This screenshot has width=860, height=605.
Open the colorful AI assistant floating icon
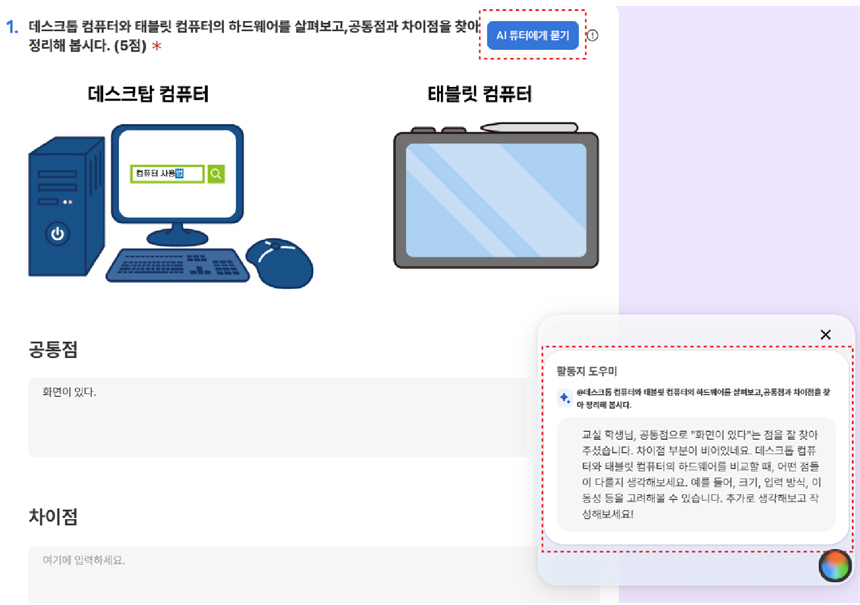coord(834,566)
